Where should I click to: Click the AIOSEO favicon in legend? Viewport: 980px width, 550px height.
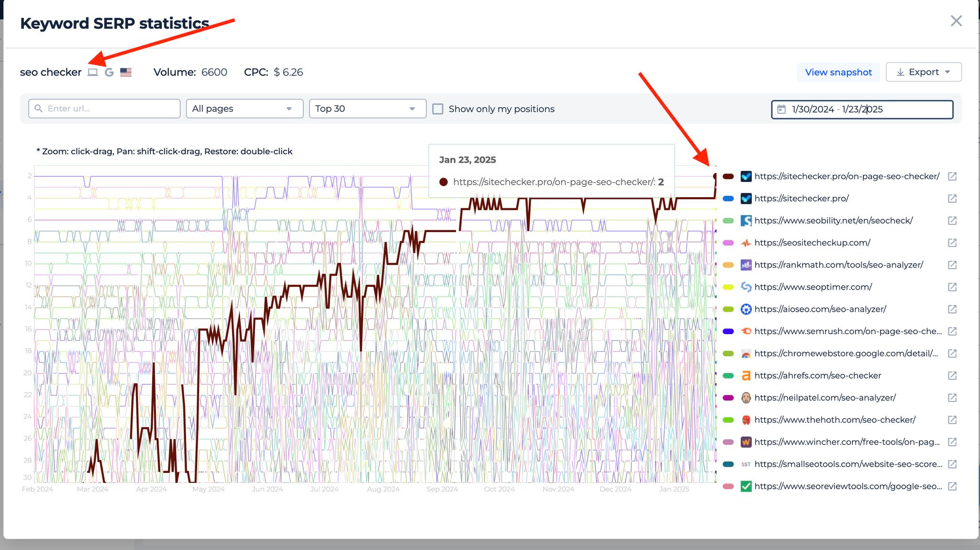(x=746, y=309)
